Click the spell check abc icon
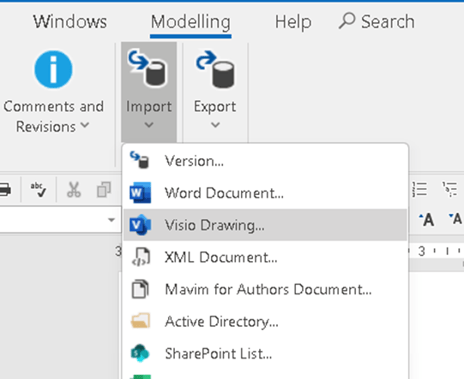464x379 pixels. click(38, 189)
